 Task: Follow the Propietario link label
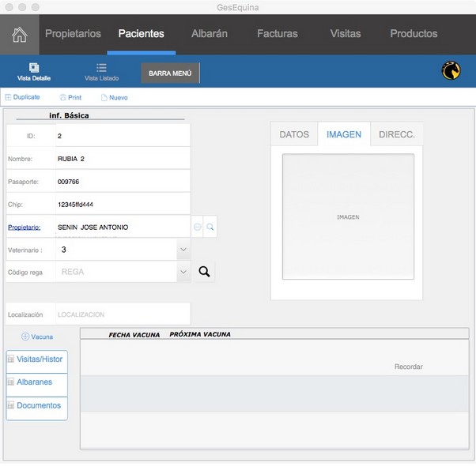(x=24, y=228)
